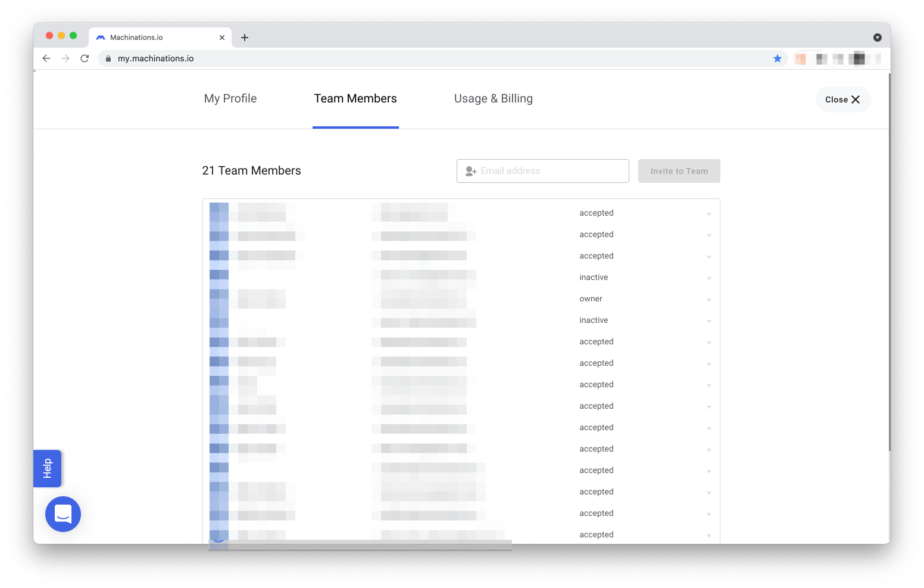Expand the first row's accepted dropdown

(709, 214)
